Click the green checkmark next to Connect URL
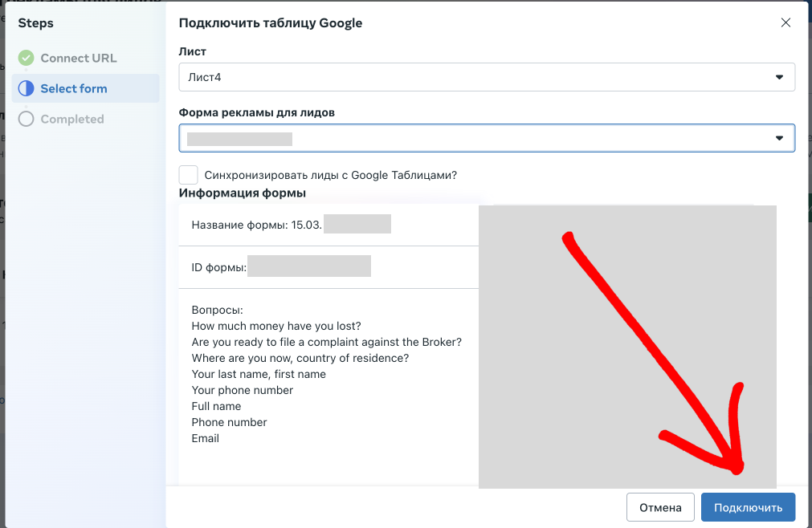 26,58
